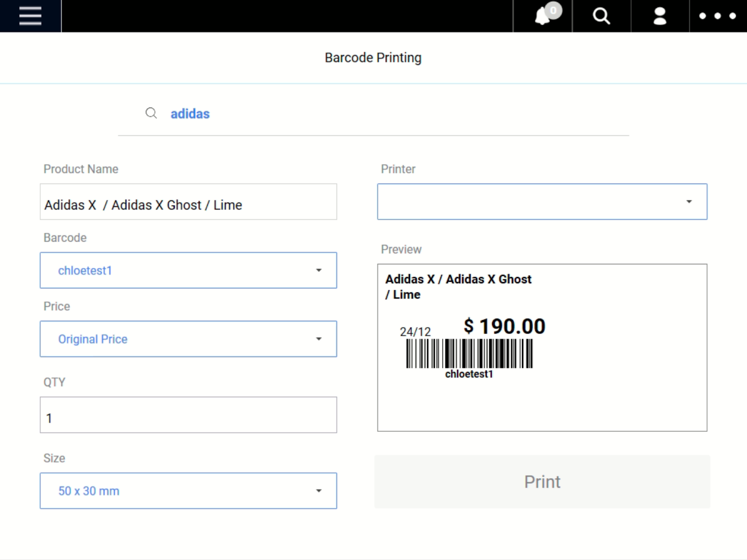This screenshot has width=747, height=560.
Task: Click the $ 190.00 price in preview
Action: pos(504,326)
